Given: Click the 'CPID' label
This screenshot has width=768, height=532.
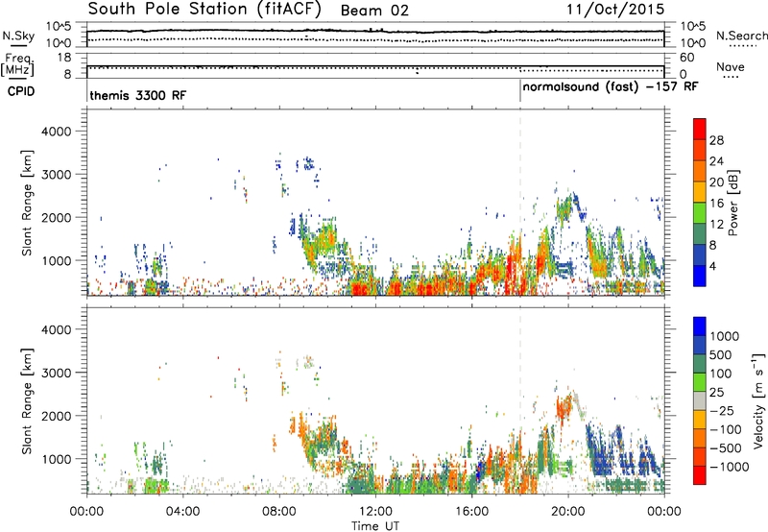Looking at the screenshot, I should pyautogui.click(x=20, y=91).
